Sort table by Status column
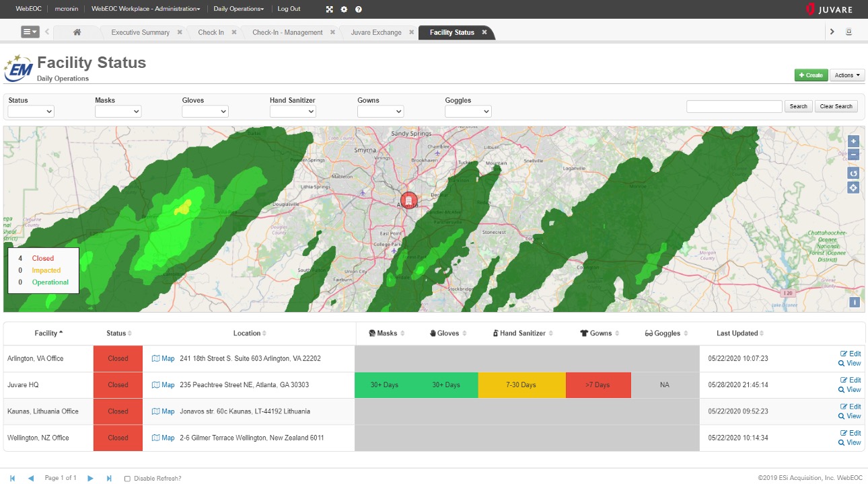 coord(118,333)
